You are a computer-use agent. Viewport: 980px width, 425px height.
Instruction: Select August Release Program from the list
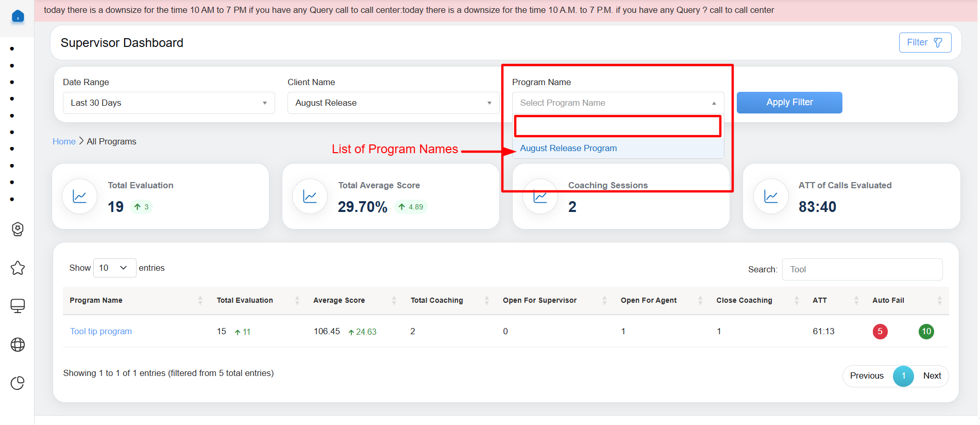[568, 148]
